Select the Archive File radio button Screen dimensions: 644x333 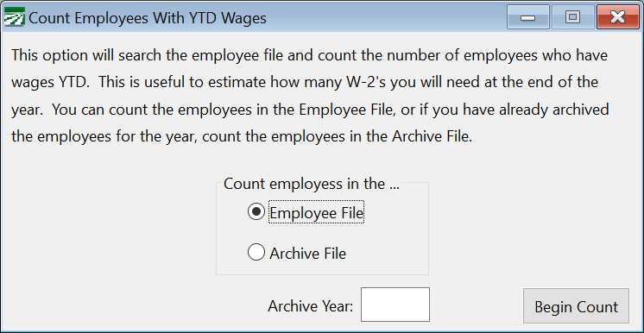(256, 252)
